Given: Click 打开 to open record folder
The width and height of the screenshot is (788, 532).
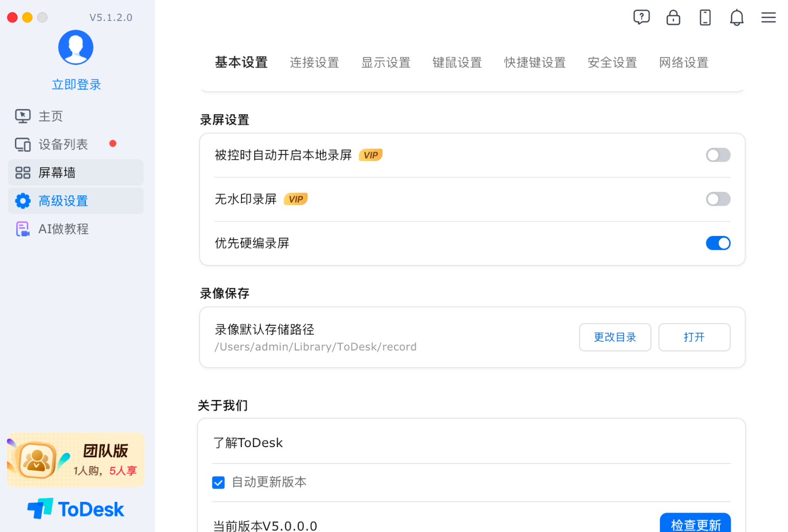Looking at the screenshot, I should pyautogui.click(x=694, y=337).
